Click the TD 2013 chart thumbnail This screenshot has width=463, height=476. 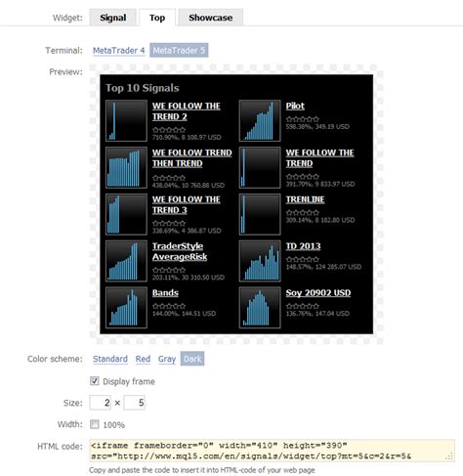[260, 261]
